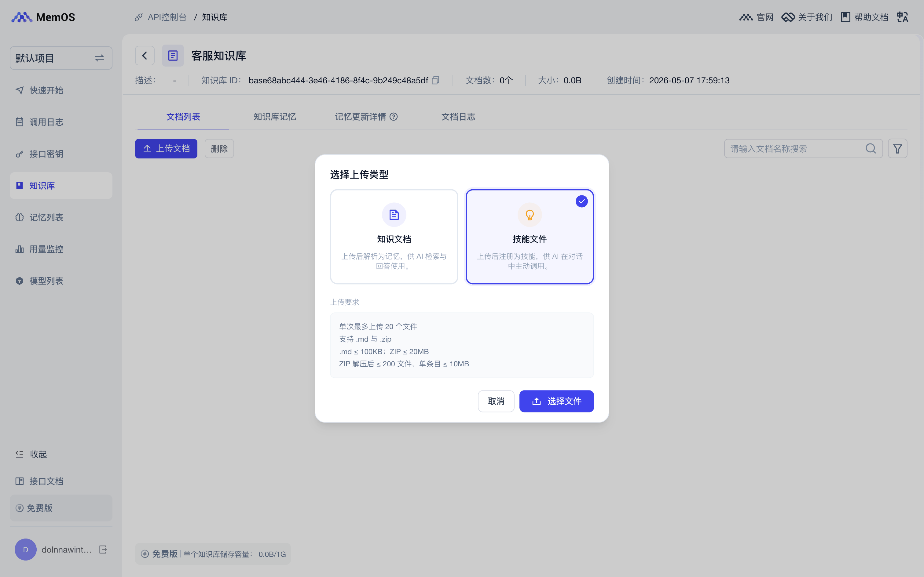The height and width of the screenshot is (577, 924).
Task: Select the 技能文件 upload type card
Action: point(530,237)
